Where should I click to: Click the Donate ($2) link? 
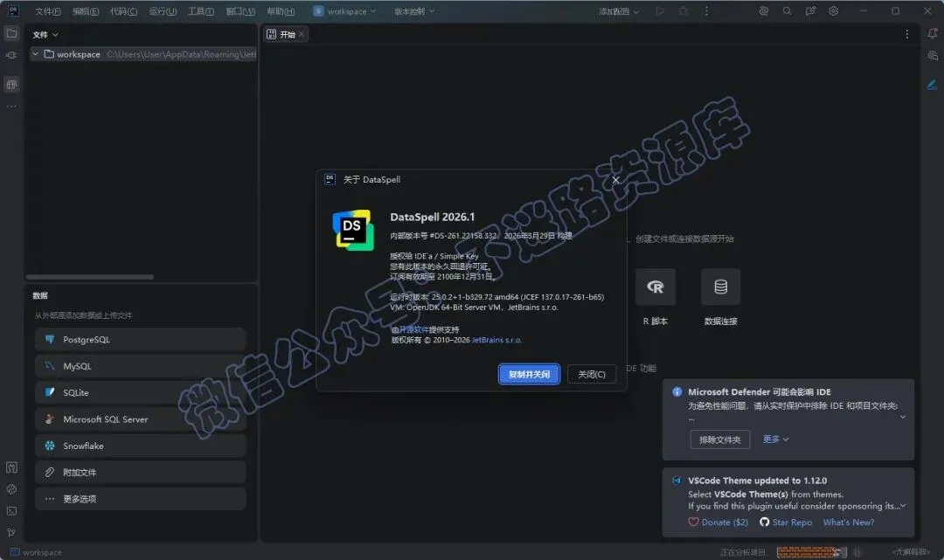click(718, 522)
